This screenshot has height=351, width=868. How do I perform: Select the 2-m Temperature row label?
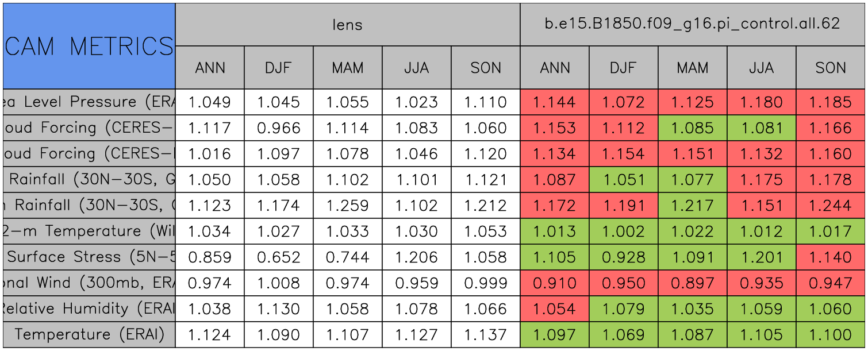click(x=89, y=231)
